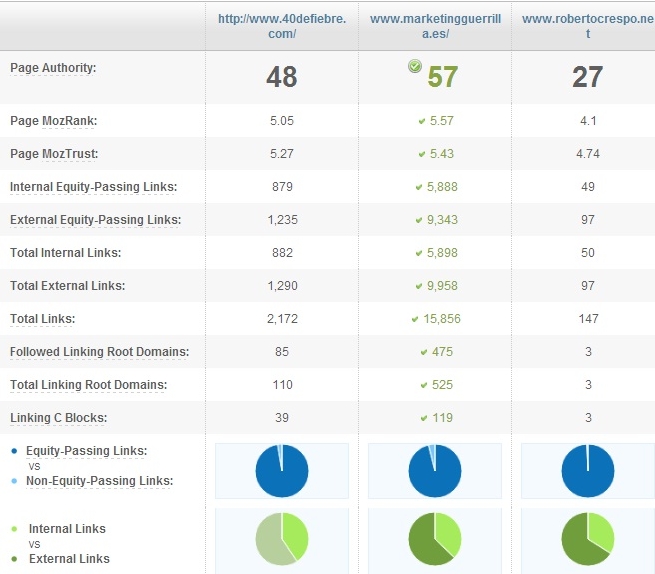This screenshot has width=655, height=574.
Task: Click the Linking C Blocks value 39
Action: pos(282,418)
